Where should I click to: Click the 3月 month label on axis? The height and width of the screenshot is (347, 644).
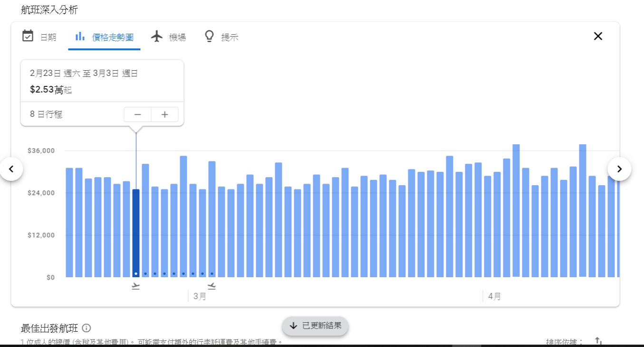coord(200,297)
